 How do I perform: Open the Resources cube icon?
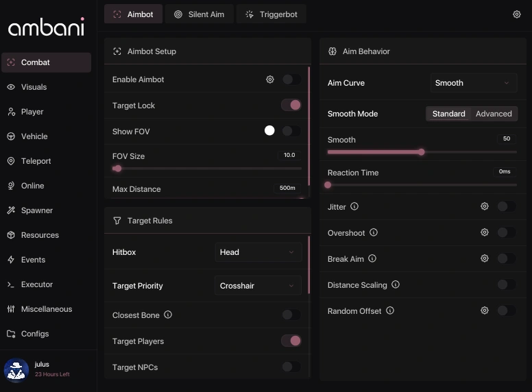coord(11,235)
